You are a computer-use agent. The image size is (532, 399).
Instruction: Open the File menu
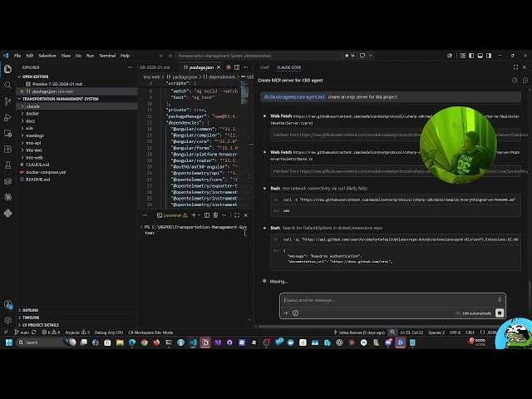tap(17, 56)
